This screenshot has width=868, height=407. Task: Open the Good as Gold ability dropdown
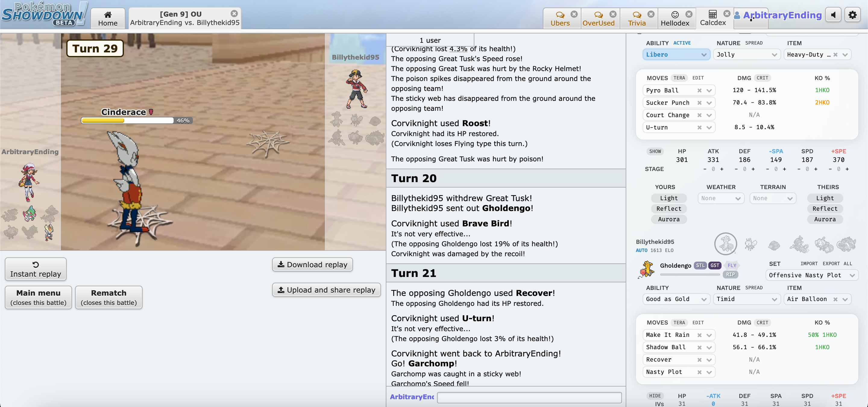[x=676, y=299]
